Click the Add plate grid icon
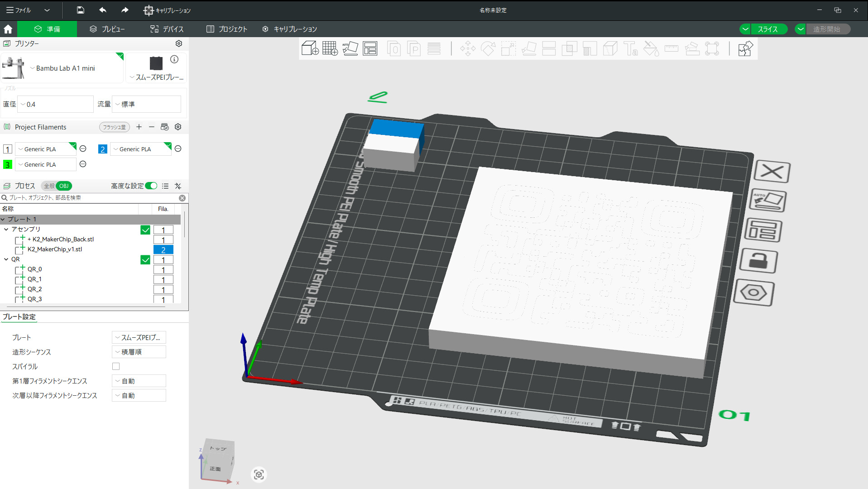This screenshot has width=868, height=489. pyautogui.click(x=330, y=48)
